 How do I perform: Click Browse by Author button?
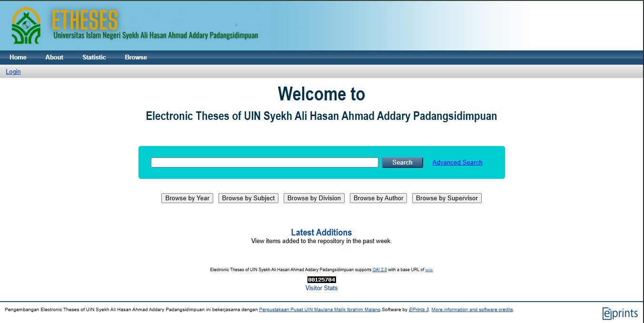378,198
